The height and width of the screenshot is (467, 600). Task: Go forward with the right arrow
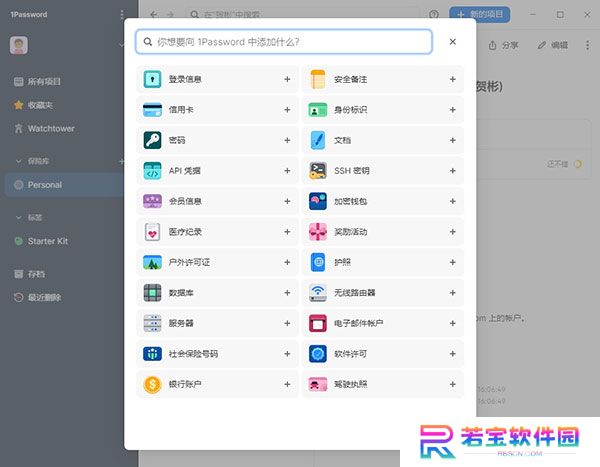point(170,15)
